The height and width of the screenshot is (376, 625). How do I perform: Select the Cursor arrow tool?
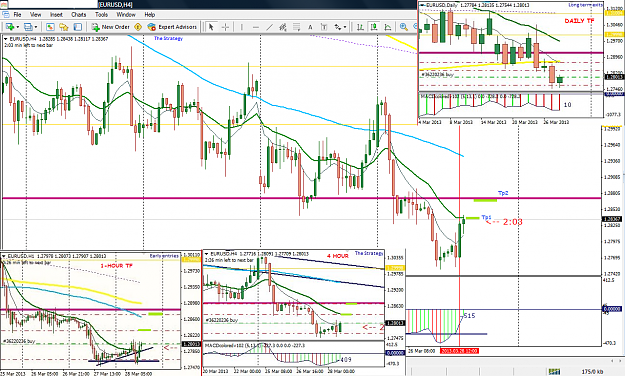[x=211, y=27]
